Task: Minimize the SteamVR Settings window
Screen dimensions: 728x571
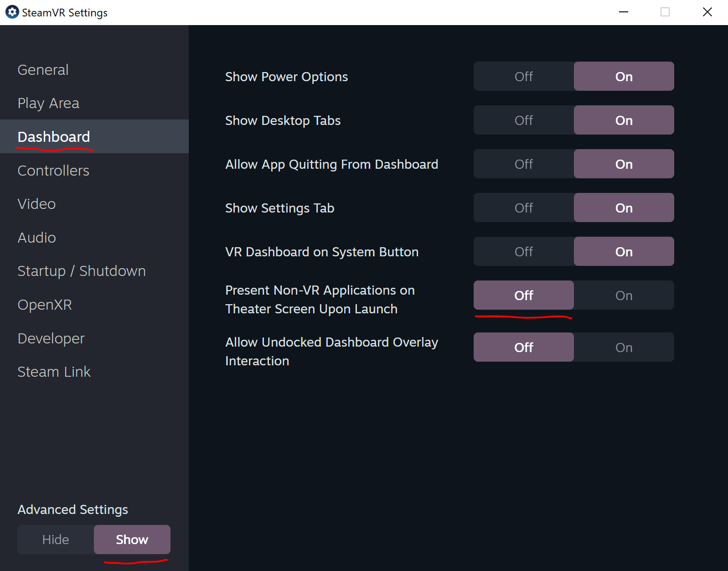Action: (x=623, y=12)
